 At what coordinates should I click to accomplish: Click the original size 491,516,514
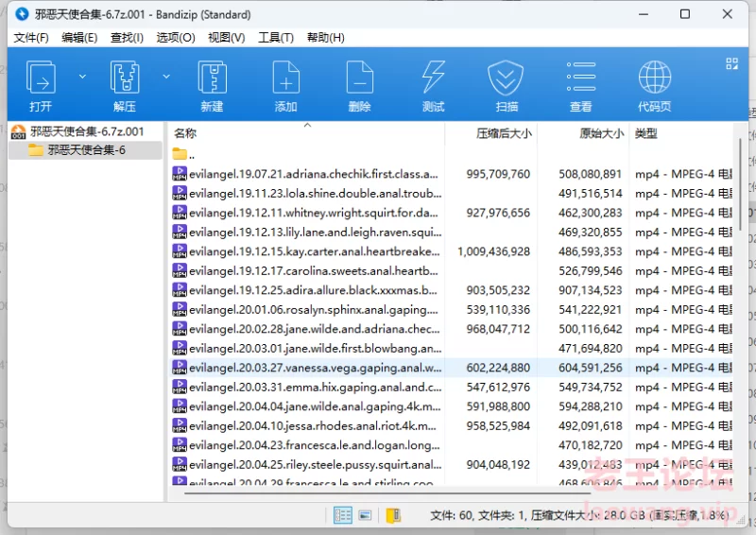point(590,194)
